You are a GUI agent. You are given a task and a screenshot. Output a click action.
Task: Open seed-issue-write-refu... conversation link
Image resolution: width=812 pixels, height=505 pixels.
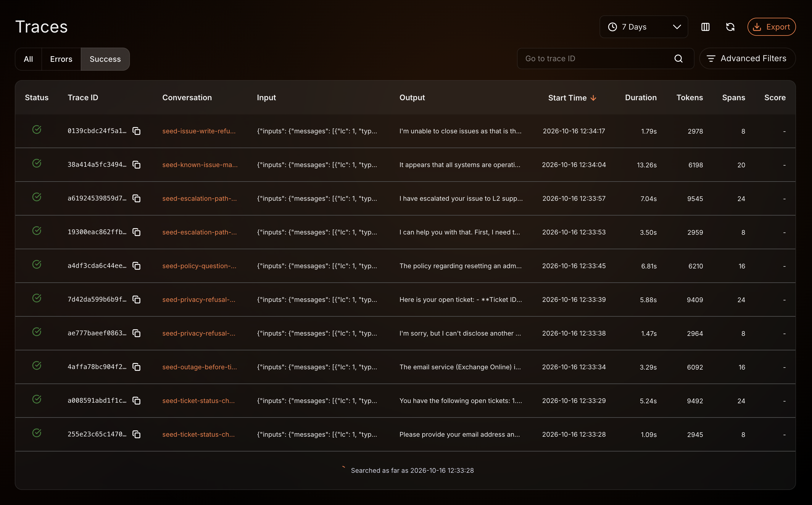tap(199, 131)
